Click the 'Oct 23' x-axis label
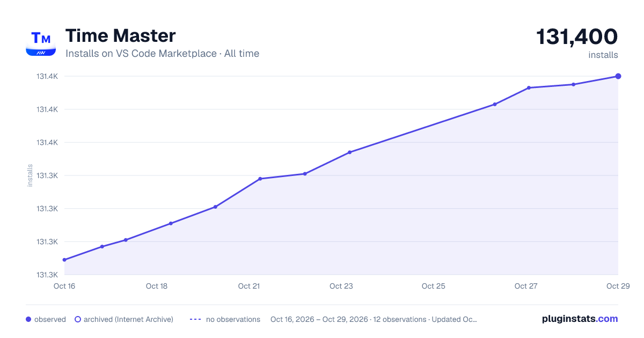The width and height of the screenshot is (644, 338). click(341, 286)
